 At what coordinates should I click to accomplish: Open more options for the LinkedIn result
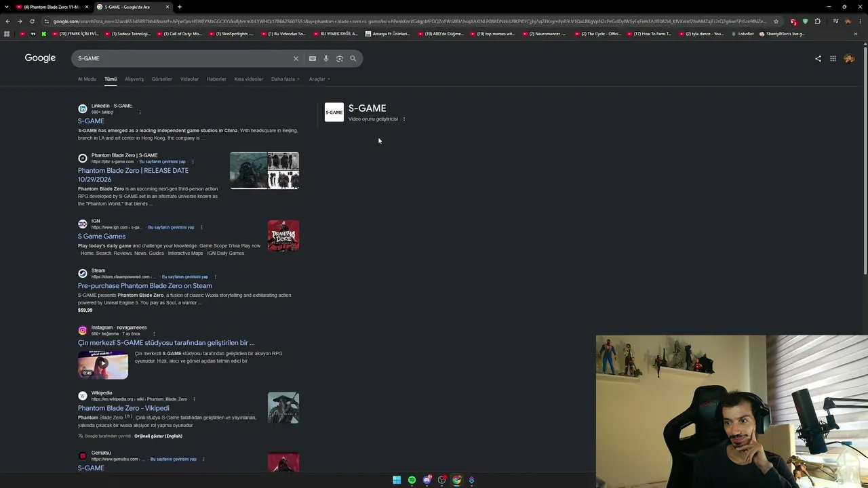[x=140, y=112]
